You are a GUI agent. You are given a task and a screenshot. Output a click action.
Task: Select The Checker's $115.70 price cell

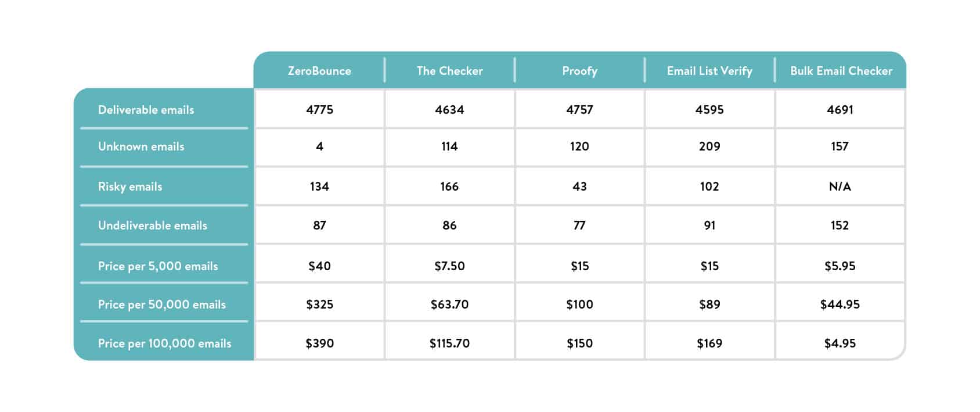click(449, 343)
